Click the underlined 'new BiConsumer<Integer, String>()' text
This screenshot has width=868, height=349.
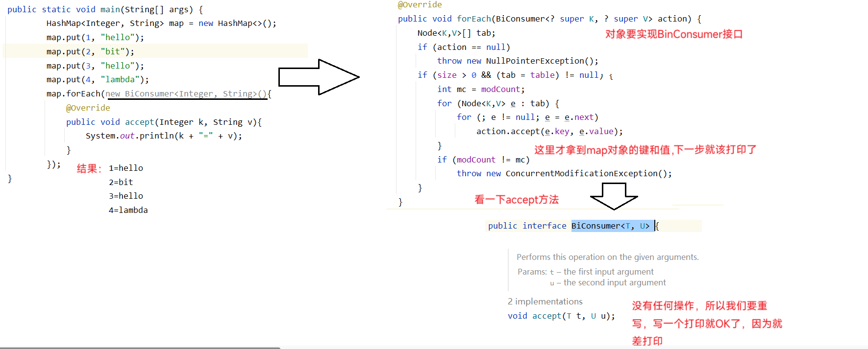(x=186, y=94)
